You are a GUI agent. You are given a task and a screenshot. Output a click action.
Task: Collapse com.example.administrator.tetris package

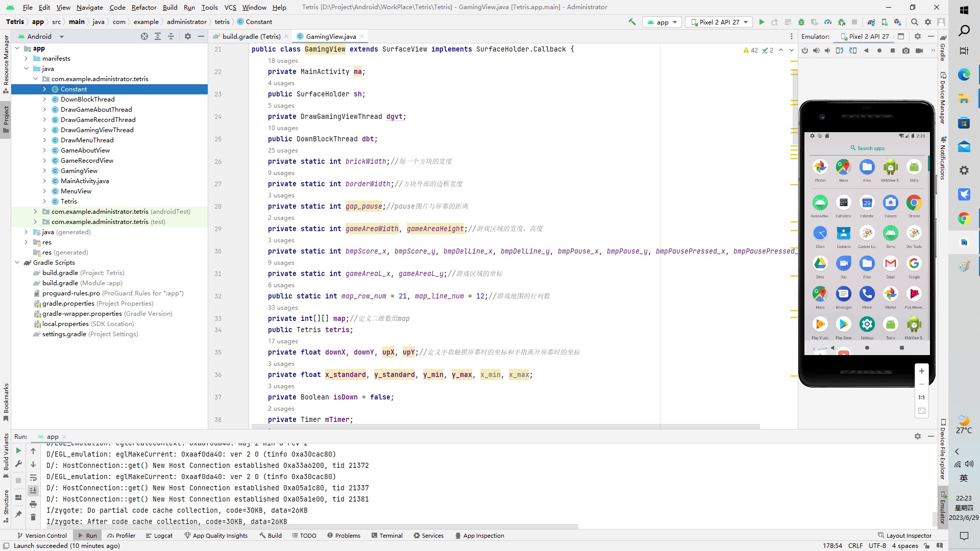(35, 79)
